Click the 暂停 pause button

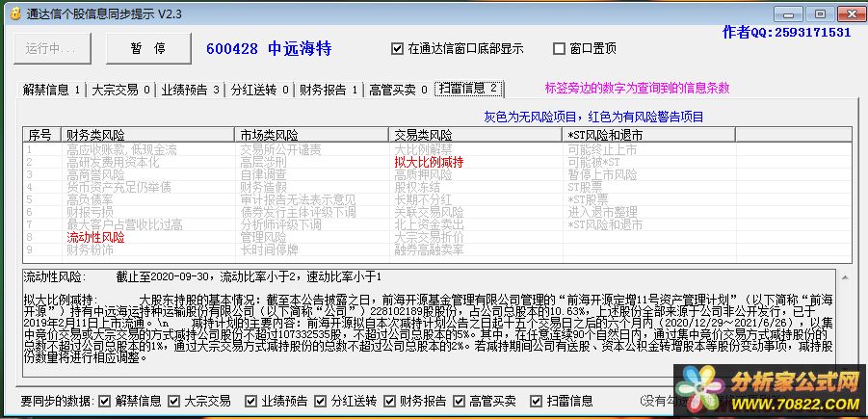[x=148, y=49]
